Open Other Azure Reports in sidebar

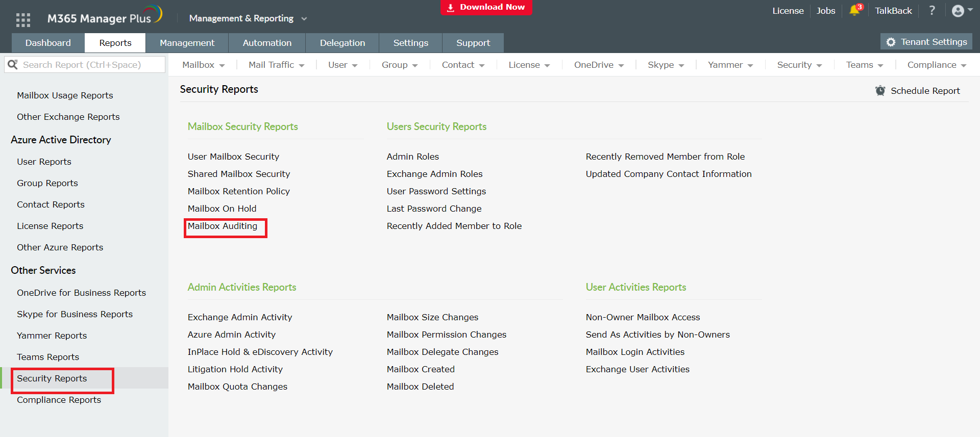(60, 247)
